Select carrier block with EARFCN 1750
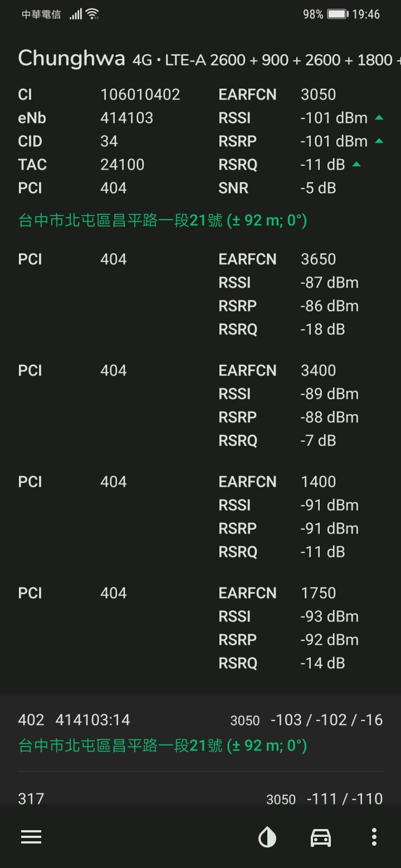This screenshot has width=401, height=868. [x=200, y=628]
